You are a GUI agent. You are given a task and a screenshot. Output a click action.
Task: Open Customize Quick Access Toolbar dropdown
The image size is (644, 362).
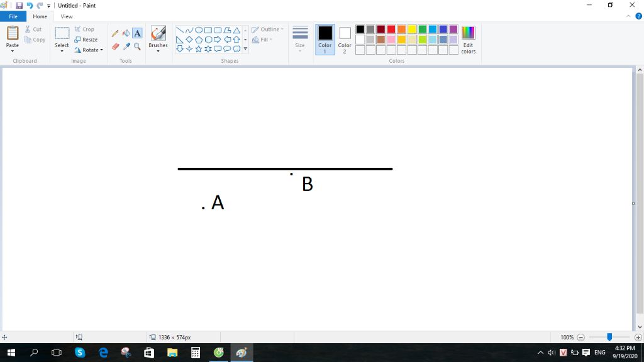click(48, 6)
